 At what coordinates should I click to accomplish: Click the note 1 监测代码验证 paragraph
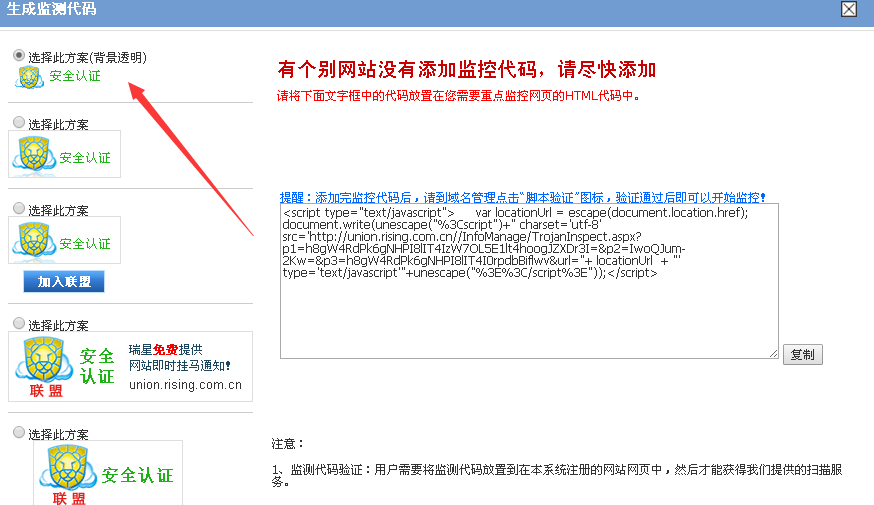[557, 475]
